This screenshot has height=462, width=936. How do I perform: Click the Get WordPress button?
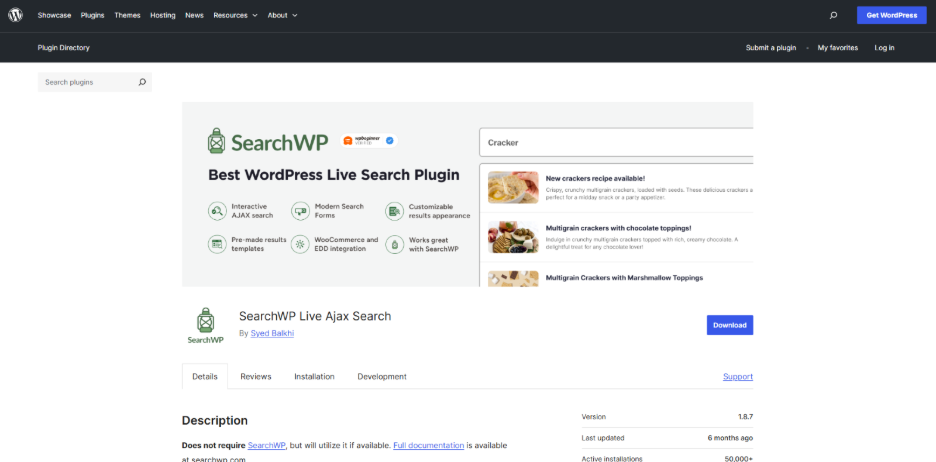[892, 16]
